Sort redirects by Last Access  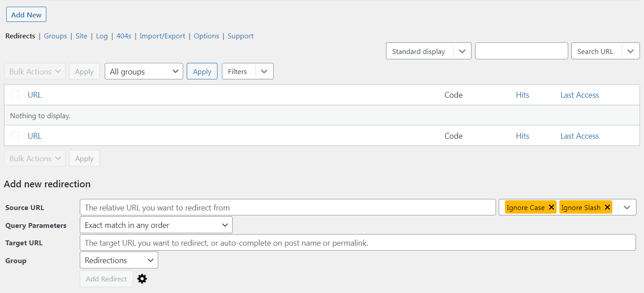coord(579,95)
